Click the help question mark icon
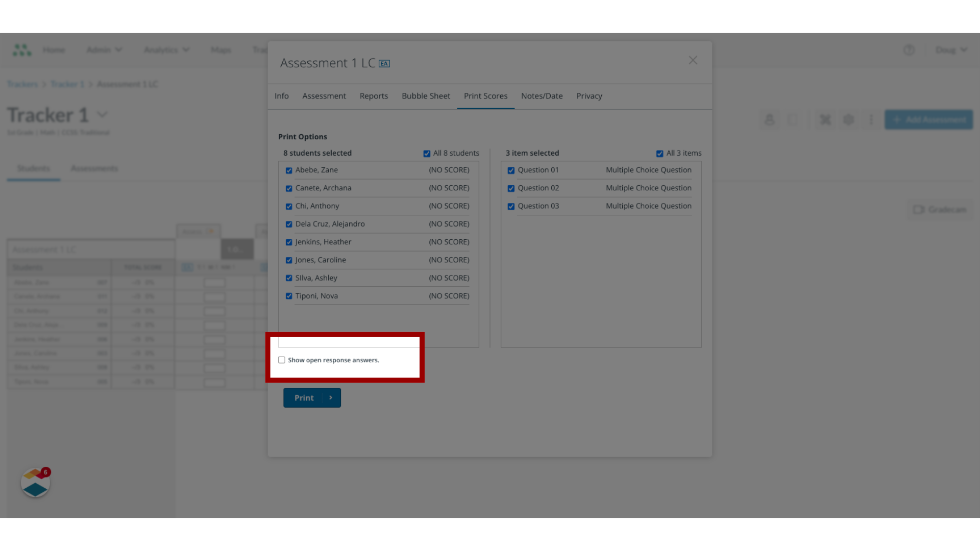Screen dimensions: 980x551 click(x=909, y=50)
